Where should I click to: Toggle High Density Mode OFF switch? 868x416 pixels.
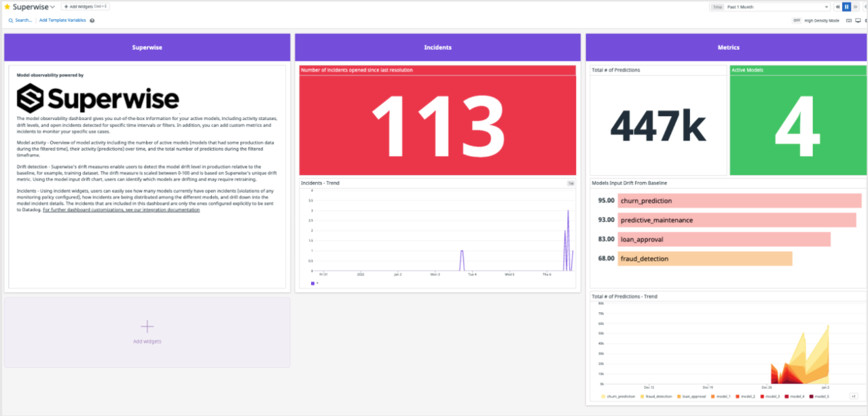click(797, 20)
